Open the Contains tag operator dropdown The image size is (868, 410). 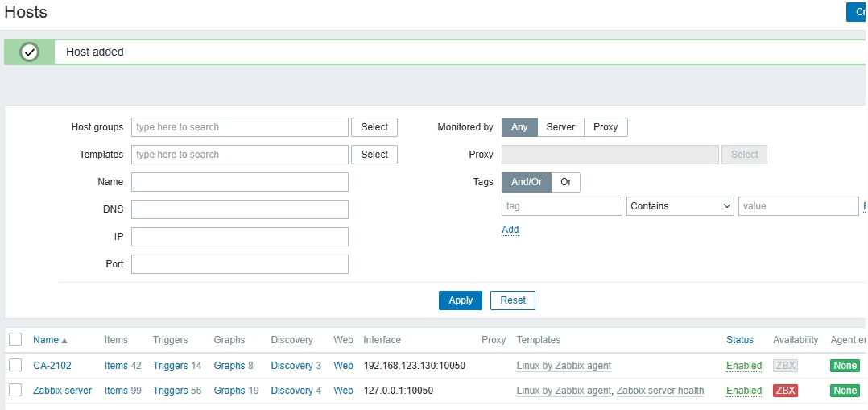[680, 206]
